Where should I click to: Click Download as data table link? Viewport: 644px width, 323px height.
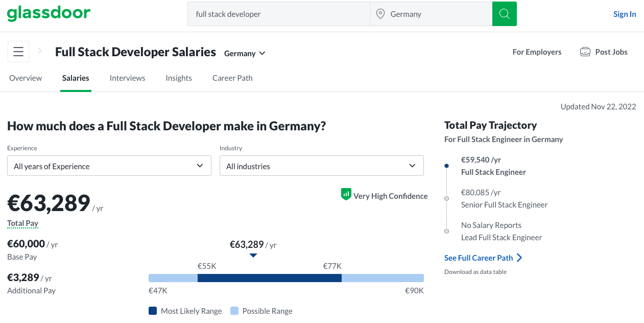point(475,272)
